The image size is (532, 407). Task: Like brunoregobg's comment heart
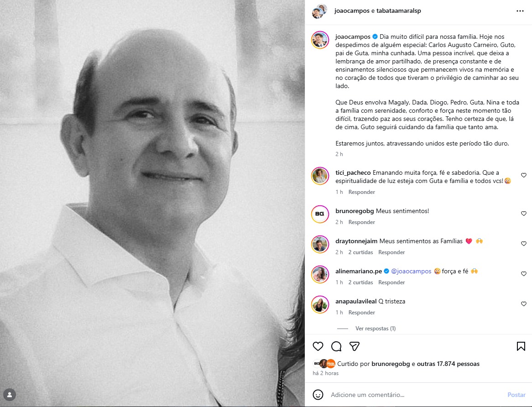tap(523, 214)
